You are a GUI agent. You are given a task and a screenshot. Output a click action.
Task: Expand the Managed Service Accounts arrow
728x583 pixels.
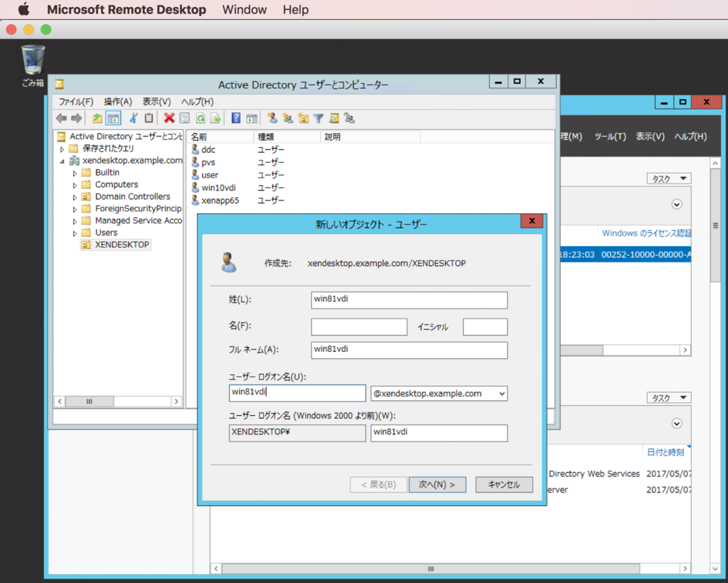click(x=75, y=221)
